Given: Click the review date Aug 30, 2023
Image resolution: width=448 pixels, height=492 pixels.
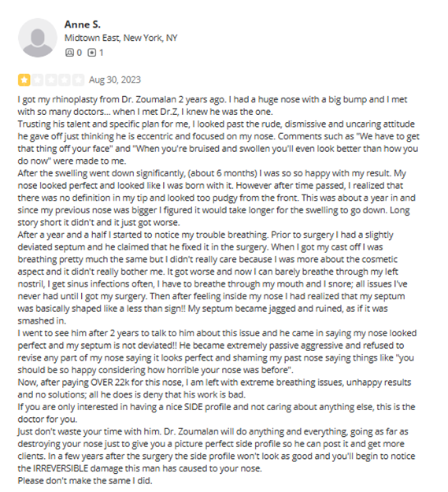Looking at the screenshot, I should click(115, 80).
